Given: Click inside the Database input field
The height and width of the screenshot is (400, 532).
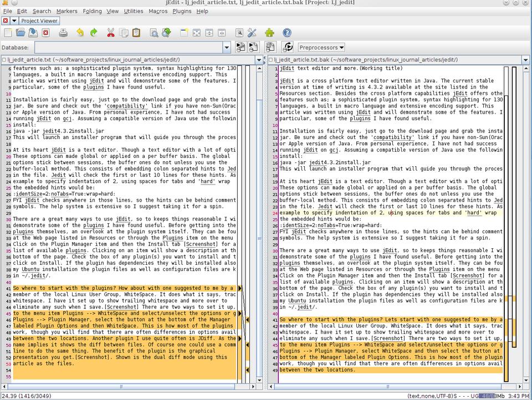Looking at the screenshot, I should click(127, 48).
